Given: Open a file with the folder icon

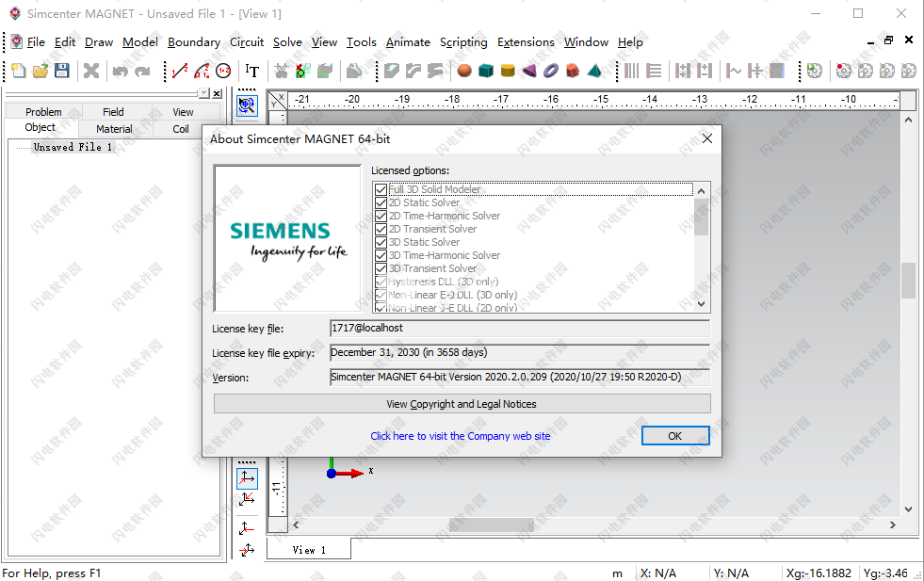Looking at the screenshot, I should pyautogui.click(x=41, y=71).
